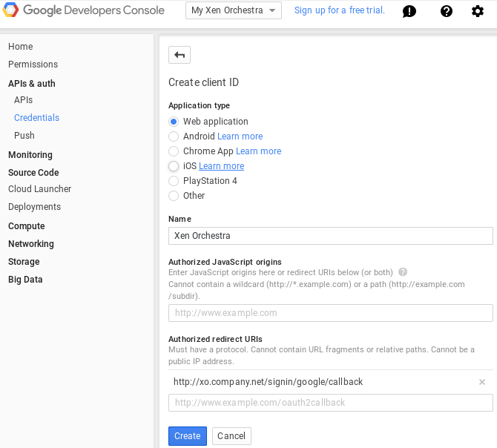Expand the Storage section

click(24, 262)
